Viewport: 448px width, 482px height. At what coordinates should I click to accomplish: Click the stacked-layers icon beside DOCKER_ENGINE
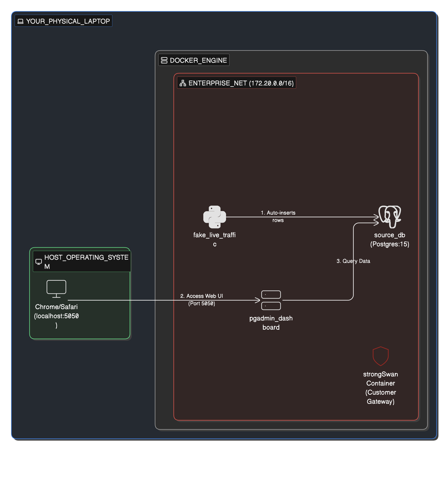[164, 60]
